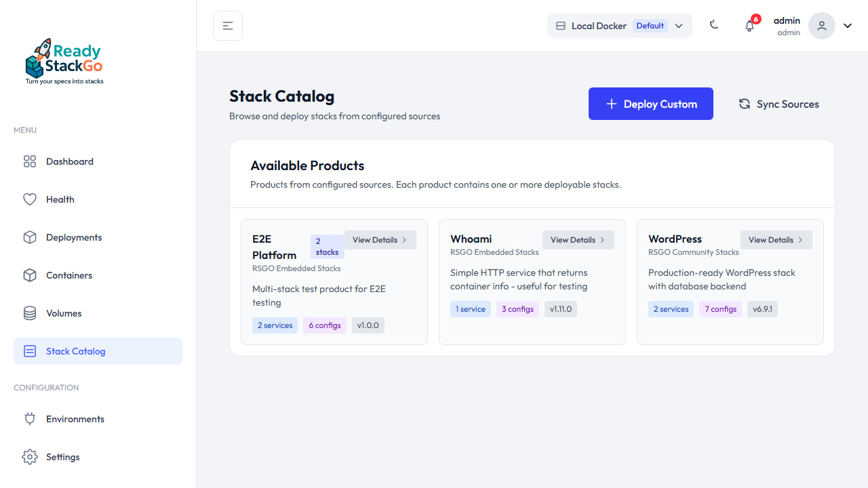Select the Deployments box icon

[x=30, y=237]
